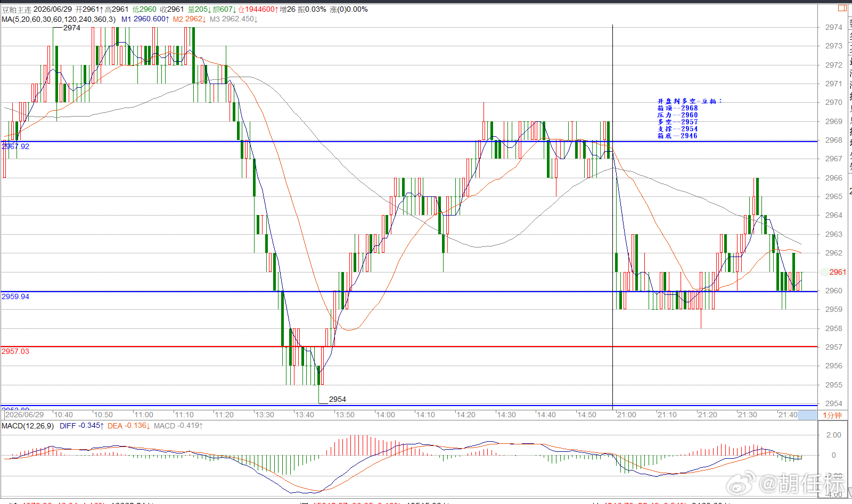Click the 量205 volume value
The image size is (852, 504).
pyautogui.click(x=200, y=10)
